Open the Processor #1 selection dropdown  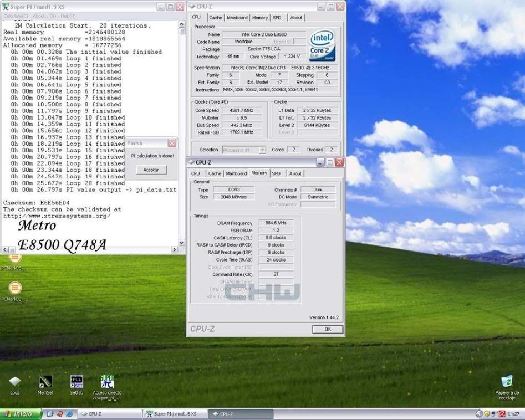click(263, 150)
